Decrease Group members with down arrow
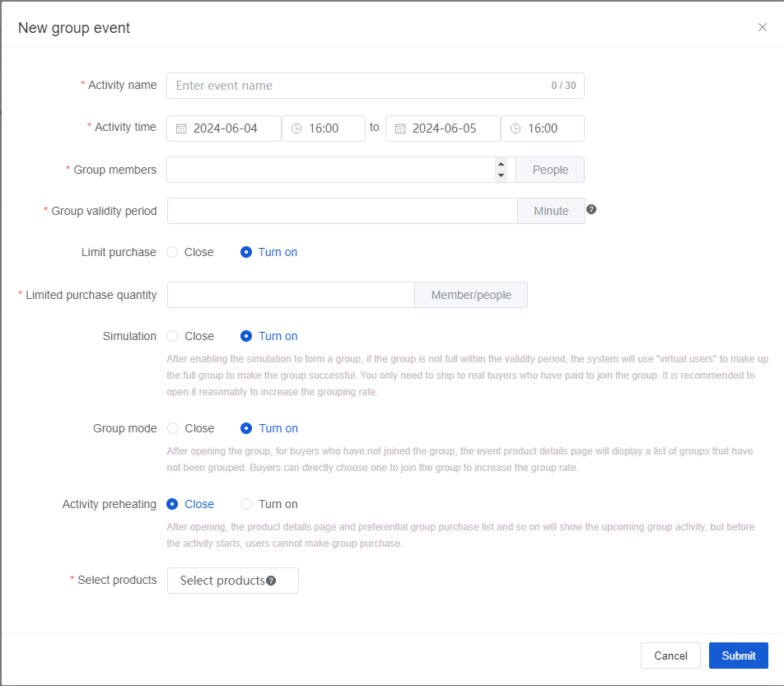Screen dimensions: 784x686 tap(501, 175)
